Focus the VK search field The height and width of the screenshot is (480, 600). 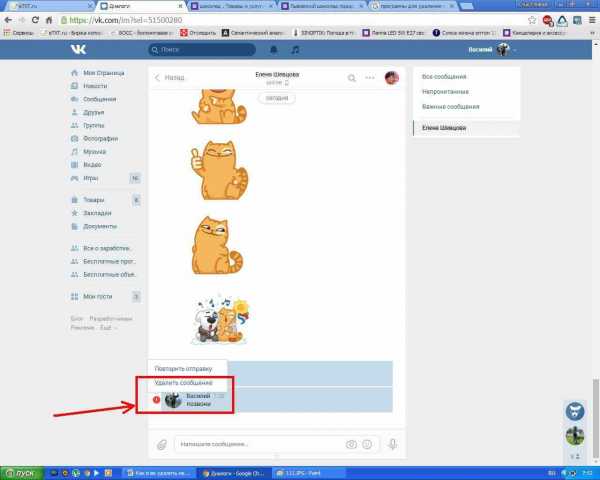tap(202, 50)
